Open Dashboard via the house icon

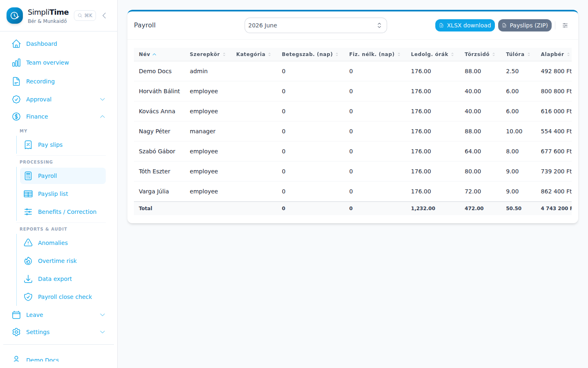point(16,44)
